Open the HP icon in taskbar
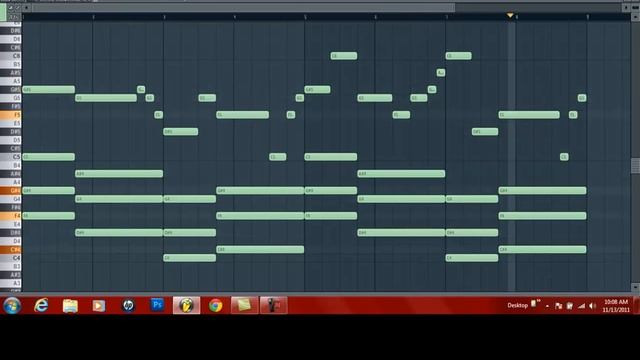Viewport: 640px width, 360px height. pyautogui.click(x=128, y=305)
